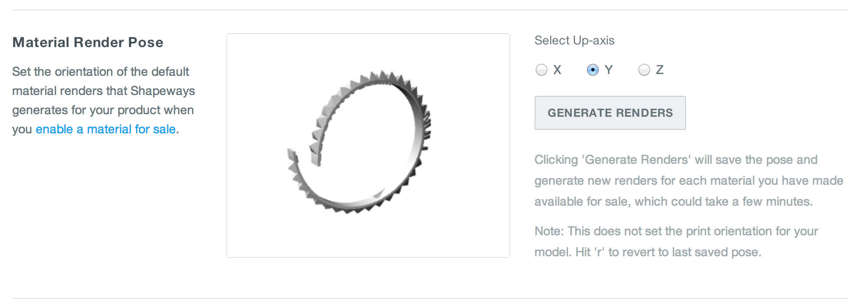Viewport: 868px width, 305px height.
Task: Open the enable a material for sale link
Action: pyautogui.click(x=106, y=129)
